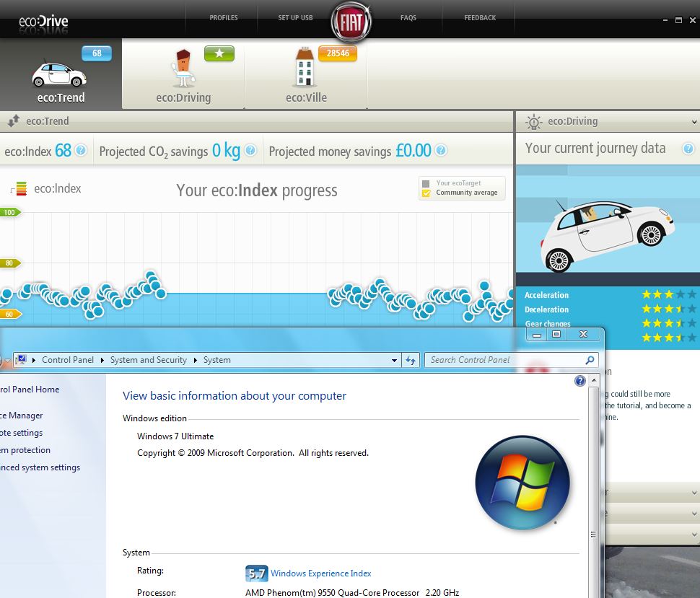
Task: Toggle the Your ecoTarget checkbox
Action: [426, 184]
